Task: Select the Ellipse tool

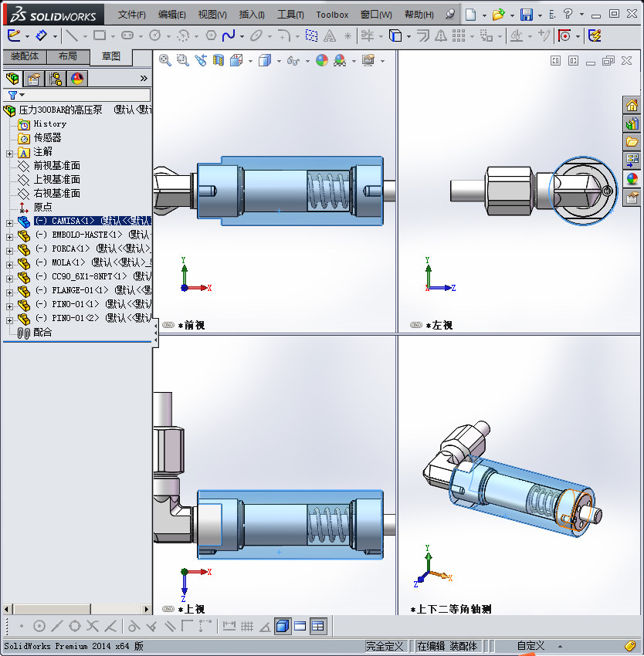Action: tap(256, 36)
